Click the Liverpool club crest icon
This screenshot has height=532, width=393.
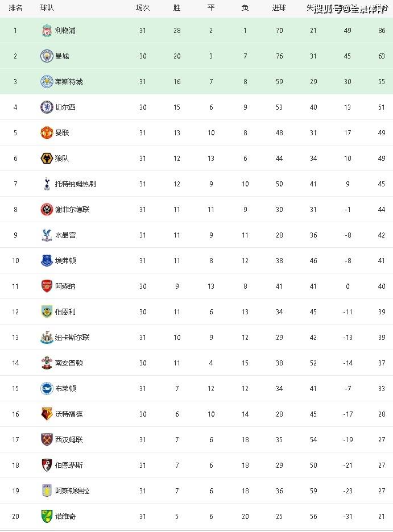[x=47, y=31]
